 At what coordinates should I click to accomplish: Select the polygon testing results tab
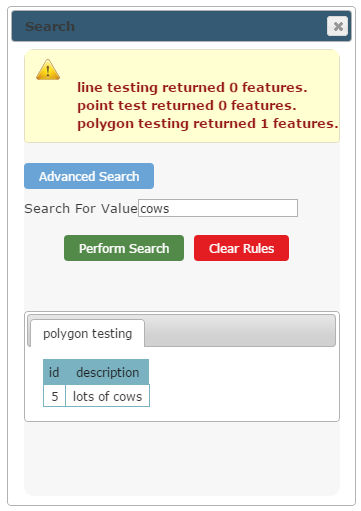(x=88, y=333)
